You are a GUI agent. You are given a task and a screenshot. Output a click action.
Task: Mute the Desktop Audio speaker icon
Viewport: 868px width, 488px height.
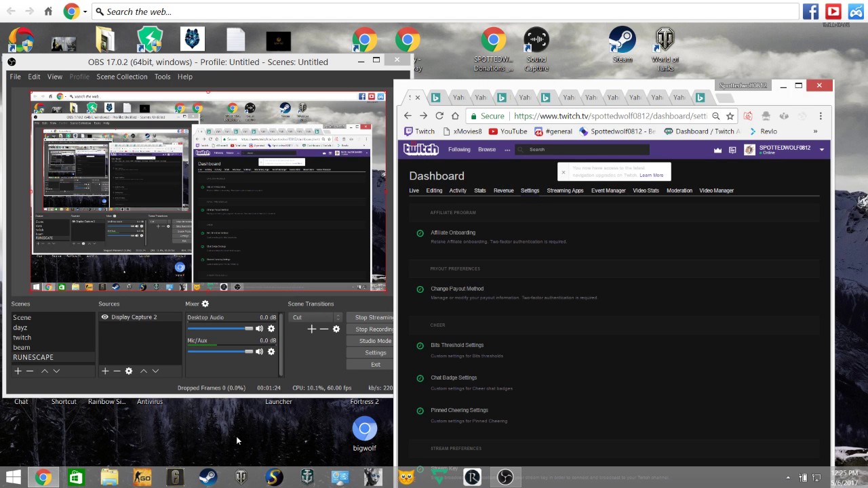(x=259, y=329)
